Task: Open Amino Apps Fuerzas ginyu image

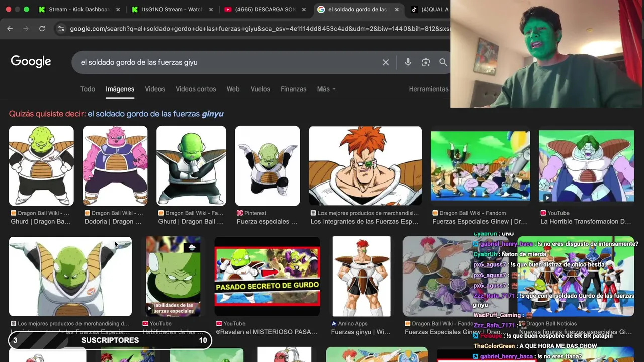Action: click(x=362, y=277)
